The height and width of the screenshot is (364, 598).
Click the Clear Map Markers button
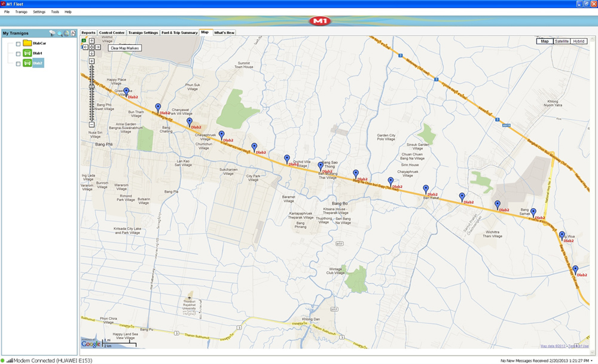pos(125,48)
